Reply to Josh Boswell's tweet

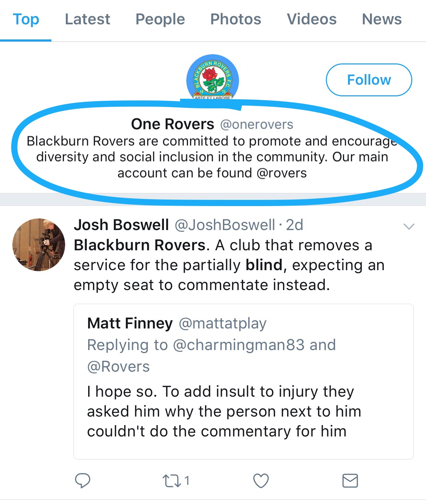82,480
